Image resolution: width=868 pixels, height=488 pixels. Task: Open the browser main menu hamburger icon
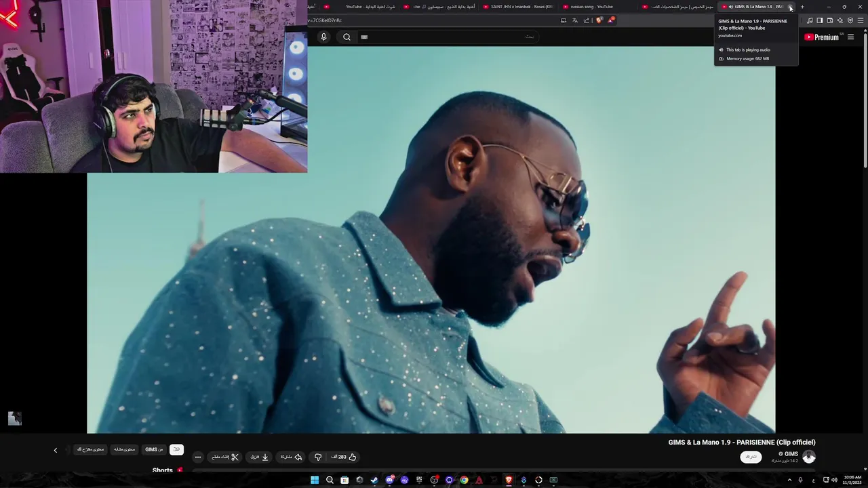tap(861, 20)
